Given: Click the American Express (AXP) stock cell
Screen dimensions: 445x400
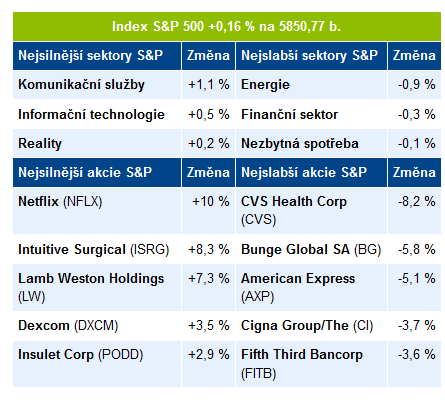Looking at the screenshot, I should tap(311, 287).
